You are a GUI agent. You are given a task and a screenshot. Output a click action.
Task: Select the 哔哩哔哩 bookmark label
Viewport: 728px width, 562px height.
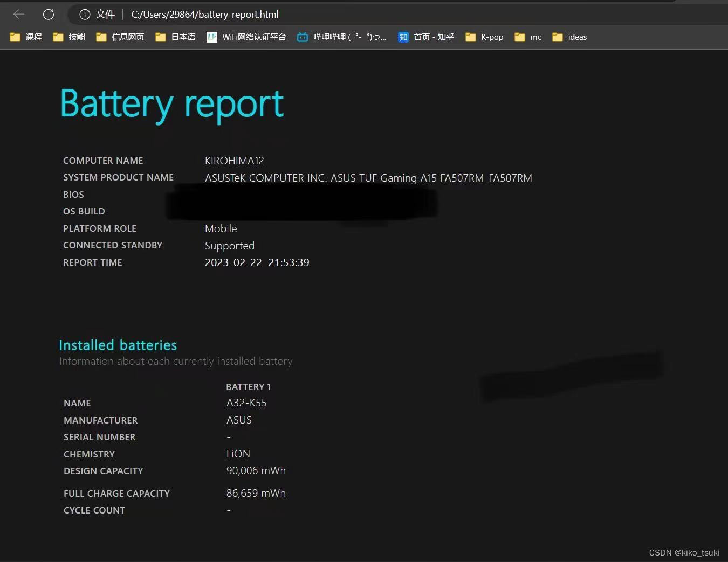pyautogui.click(x=348, y=37)
